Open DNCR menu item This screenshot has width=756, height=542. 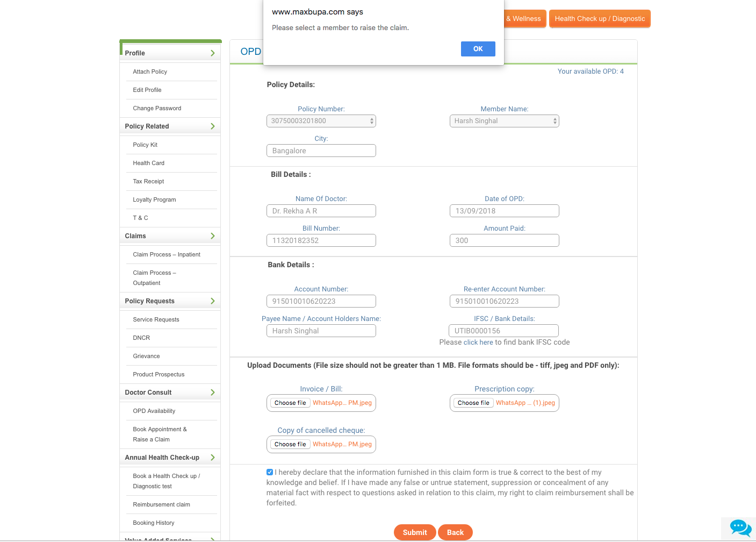(x=141, y=338)
